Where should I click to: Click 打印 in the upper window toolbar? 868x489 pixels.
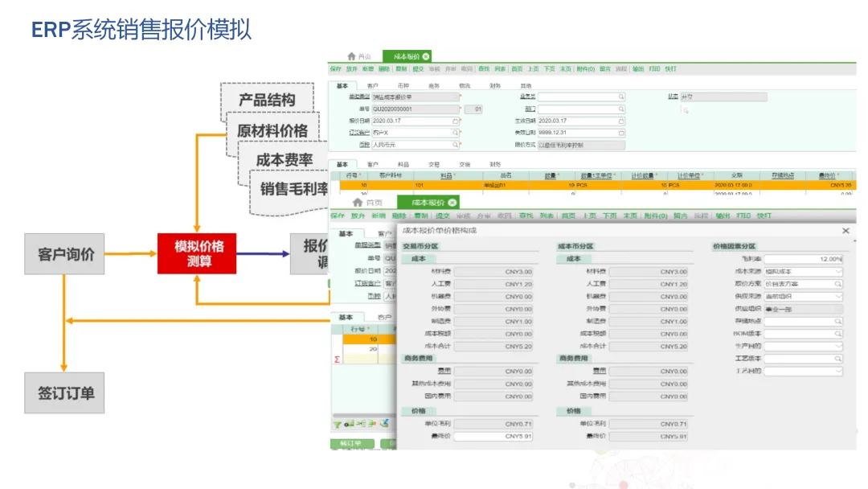click(654, 69)
